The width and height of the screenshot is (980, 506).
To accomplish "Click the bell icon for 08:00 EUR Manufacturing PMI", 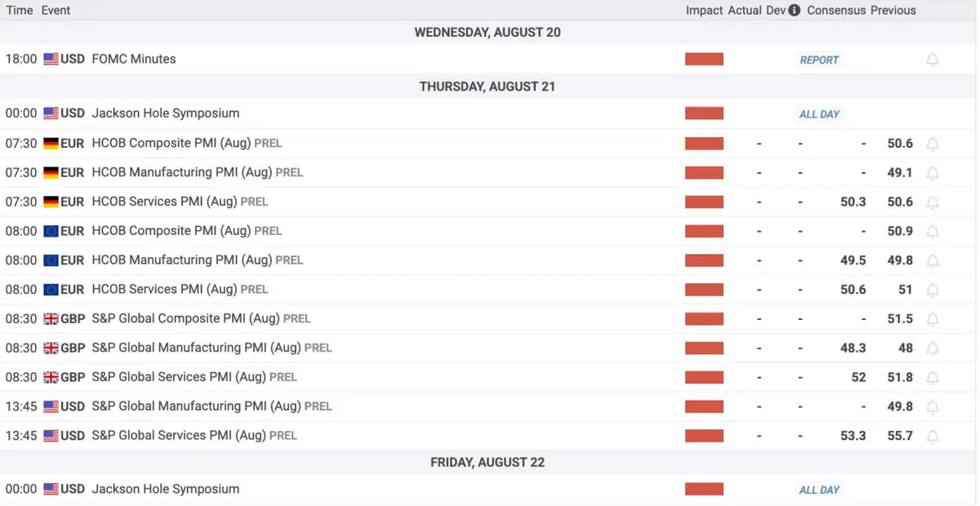I will pyautogui.click(x=933, y=261).
